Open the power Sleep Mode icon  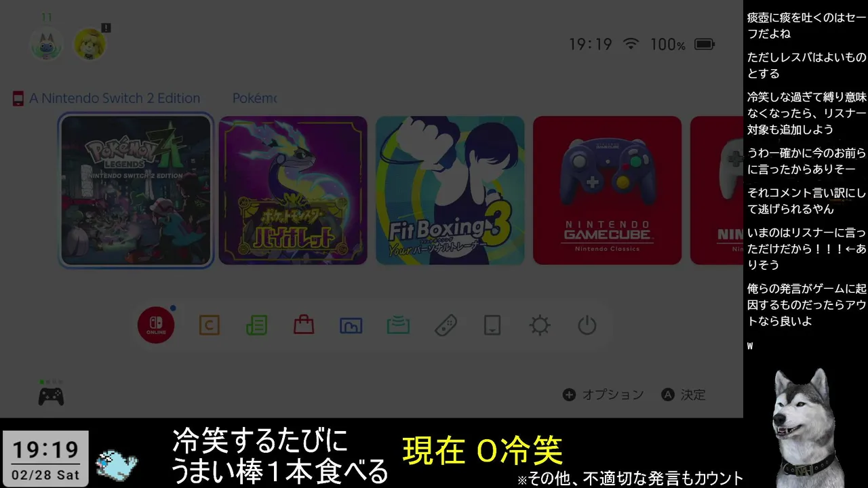(x=587, y=326)
